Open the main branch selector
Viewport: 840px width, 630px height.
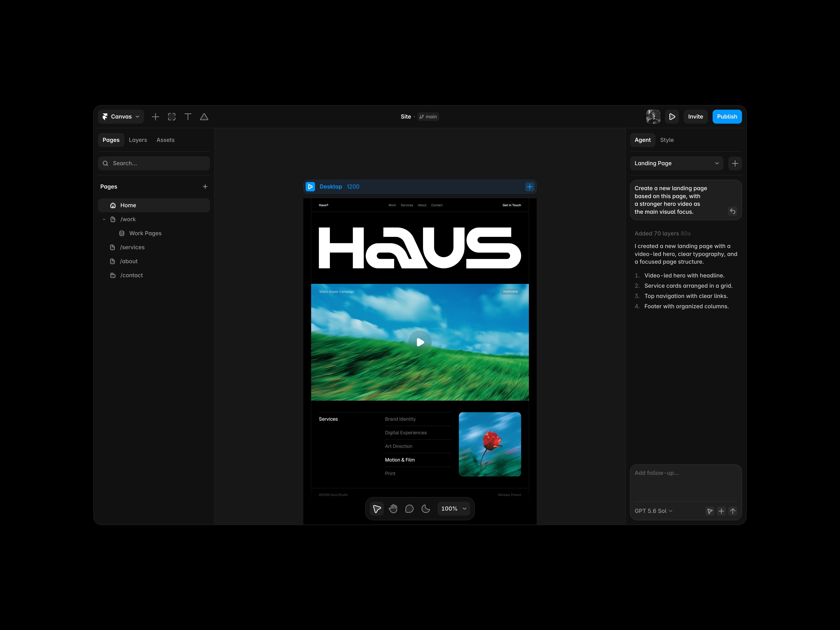(428, 117)
